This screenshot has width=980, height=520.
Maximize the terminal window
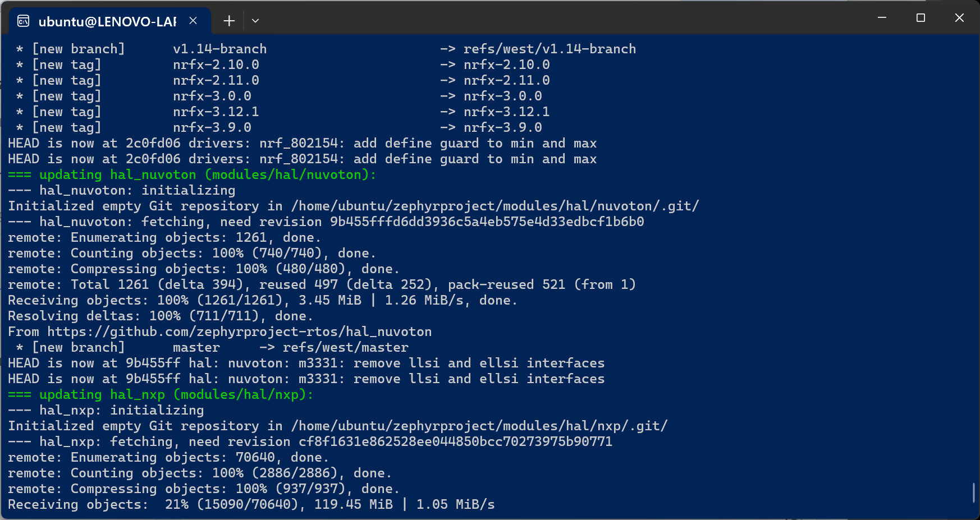coord(921,18)
